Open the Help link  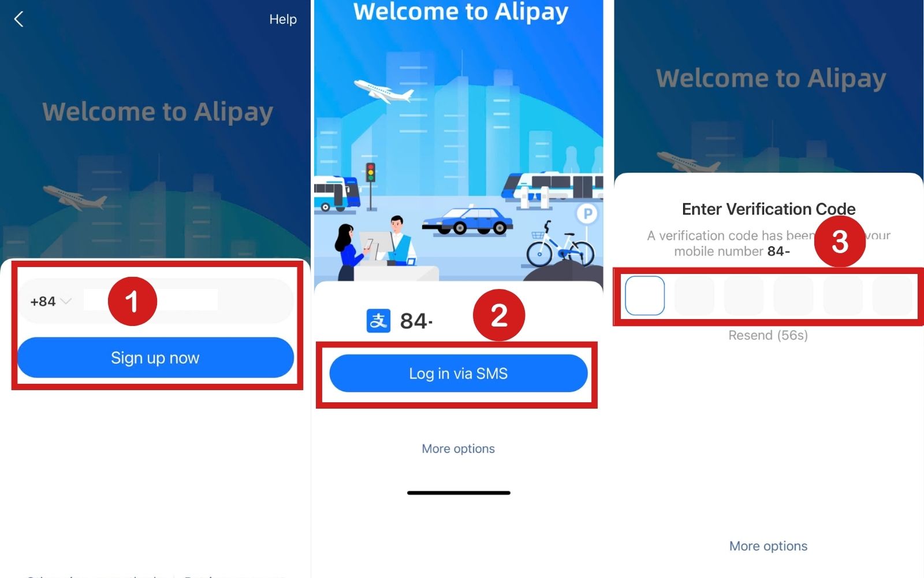283,19
